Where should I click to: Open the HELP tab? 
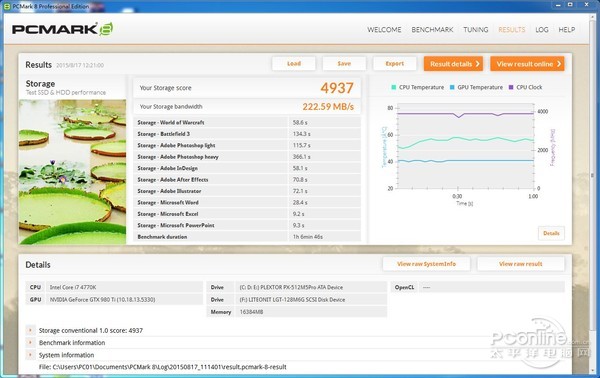coord(566,30)
